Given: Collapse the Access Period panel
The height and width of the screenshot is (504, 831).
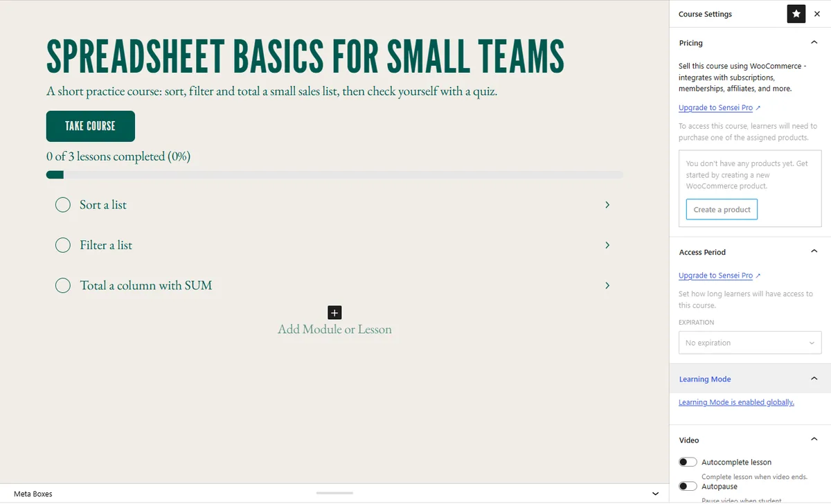Looking at the screenshot, I should pyautogui.click(x=814, y=251).
